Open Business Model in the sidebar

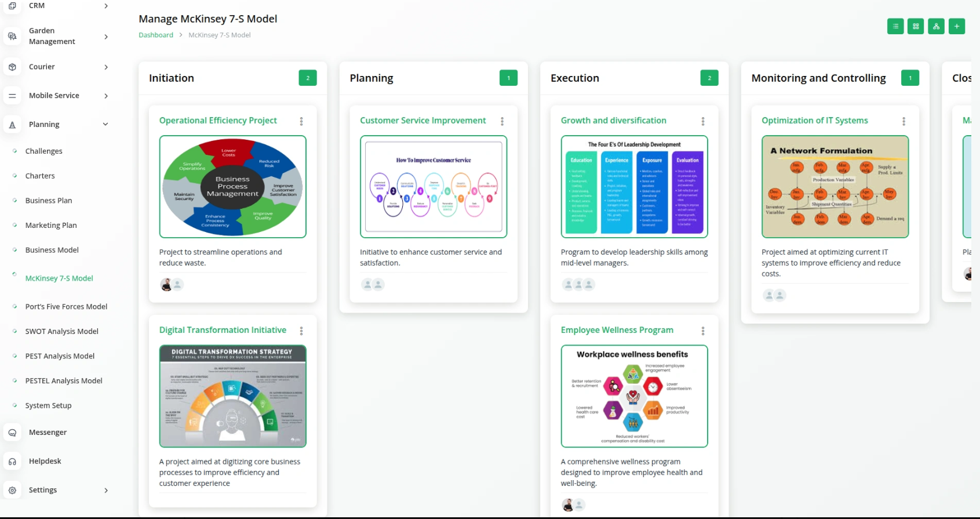coord(52,250)
